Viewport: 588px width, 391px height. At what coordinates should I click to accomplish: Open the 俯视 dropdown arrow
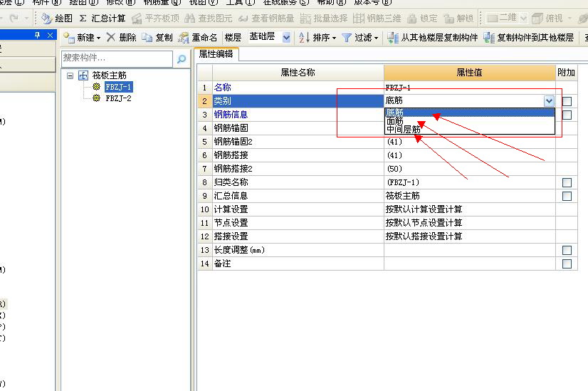(570, 18)
